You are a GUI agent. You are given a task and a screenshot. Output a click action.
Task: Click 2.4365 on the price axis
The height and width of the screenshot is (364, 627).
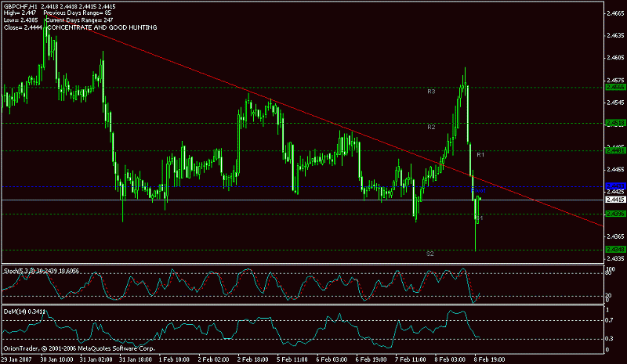pos(615,236)
